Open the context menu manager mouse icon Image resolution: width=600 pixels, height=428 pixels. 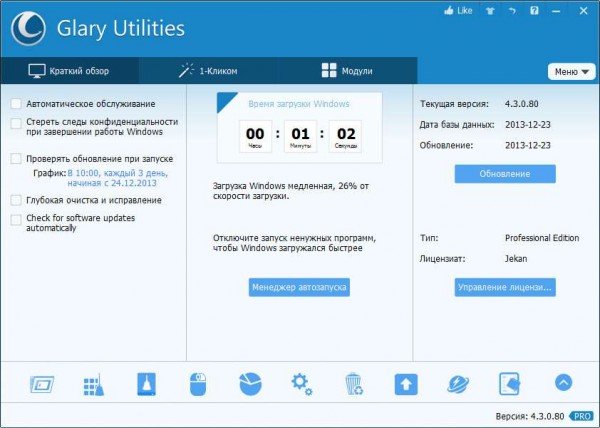click(x=198, y=384)
